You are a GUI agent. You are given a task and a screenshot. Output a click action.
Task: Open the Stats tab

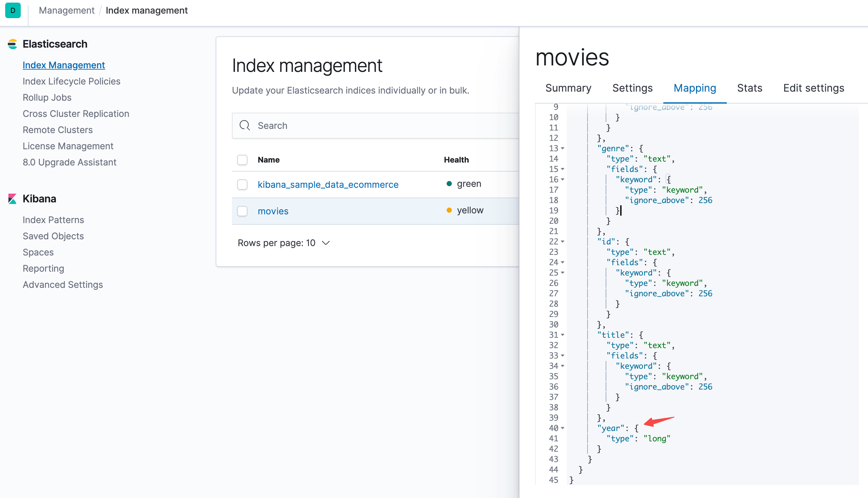749,88
